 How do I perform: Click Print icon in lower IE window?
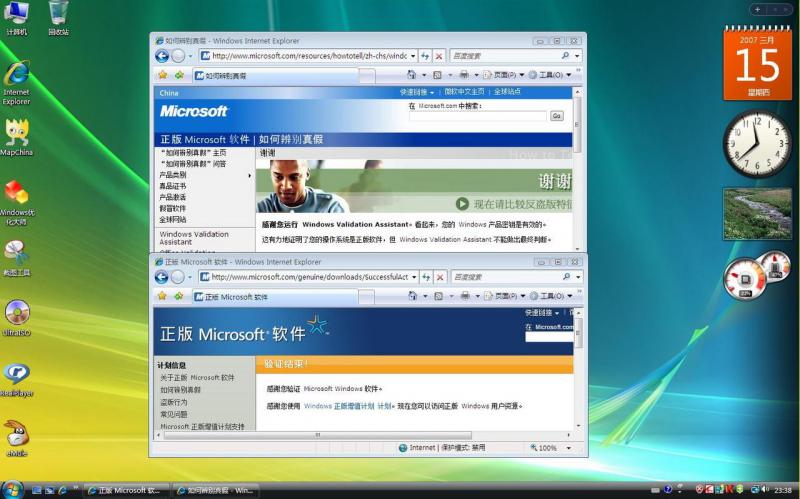pos(465,296)
